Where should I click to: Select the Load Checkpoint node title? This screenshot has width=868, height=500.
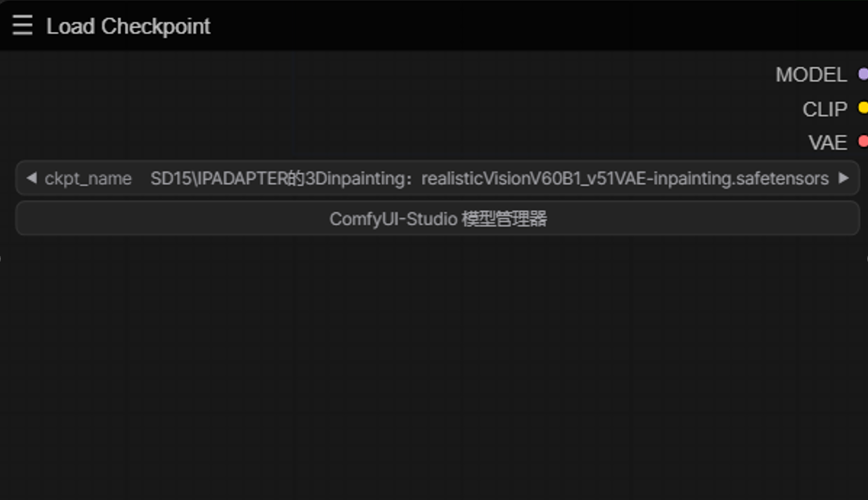pos(129,26)
